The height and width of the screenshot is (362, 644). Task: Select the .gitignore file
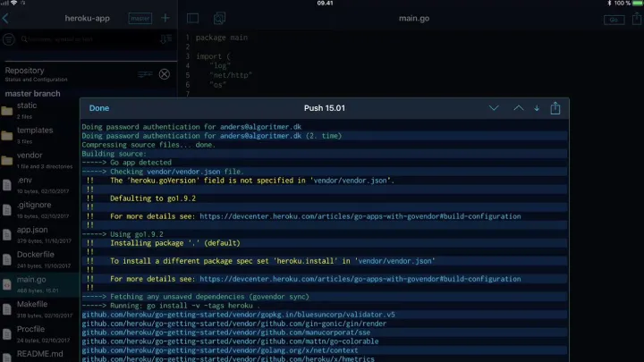40,210
